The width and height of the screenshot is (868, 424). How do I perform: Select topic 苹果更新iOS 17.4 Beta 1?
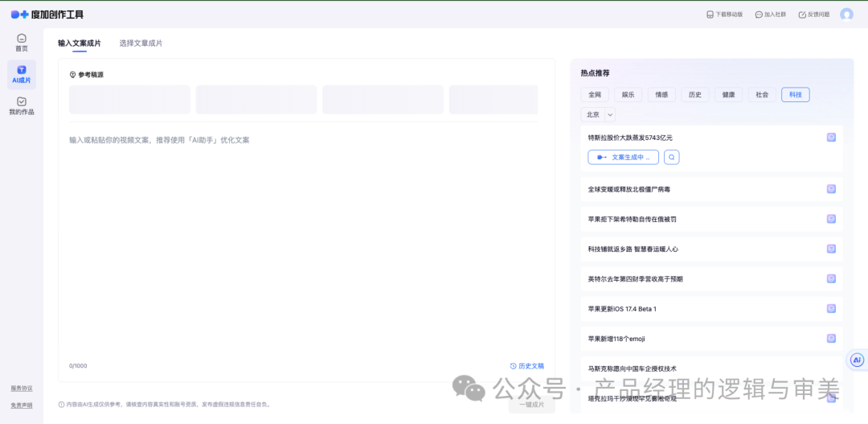622,309
